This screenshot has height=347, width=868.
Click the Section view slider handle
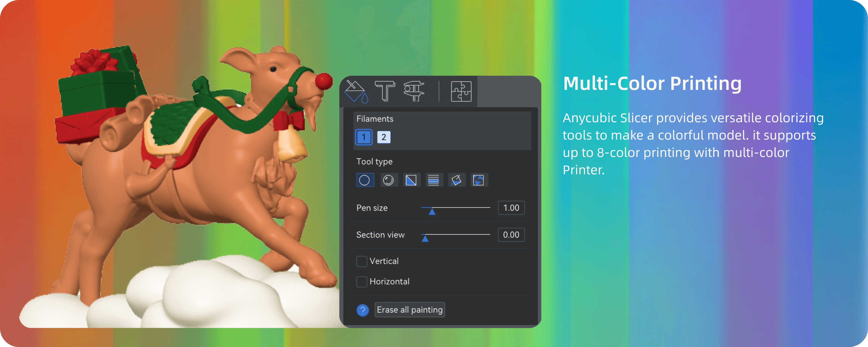click(x=425, y=238)
